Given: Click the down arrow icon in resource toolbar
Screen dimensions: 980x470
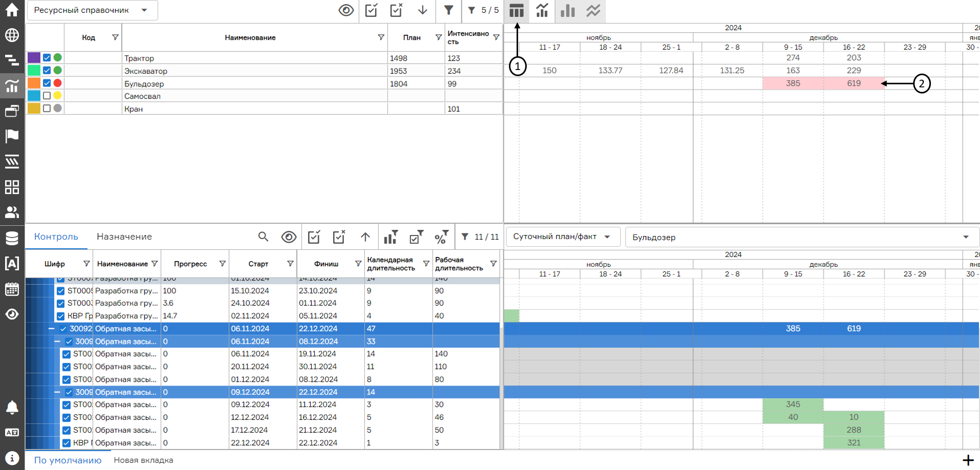Looking at the screenshot, I should point(423,10).
